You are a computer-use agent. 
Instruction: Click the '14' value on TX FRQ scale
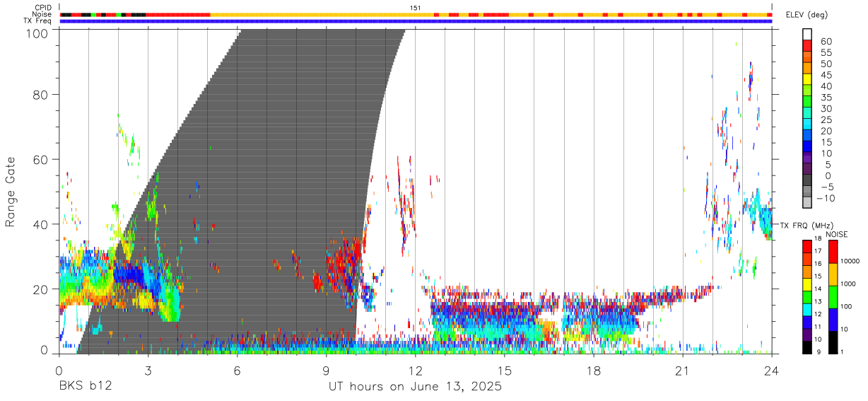tap(819, 289)
